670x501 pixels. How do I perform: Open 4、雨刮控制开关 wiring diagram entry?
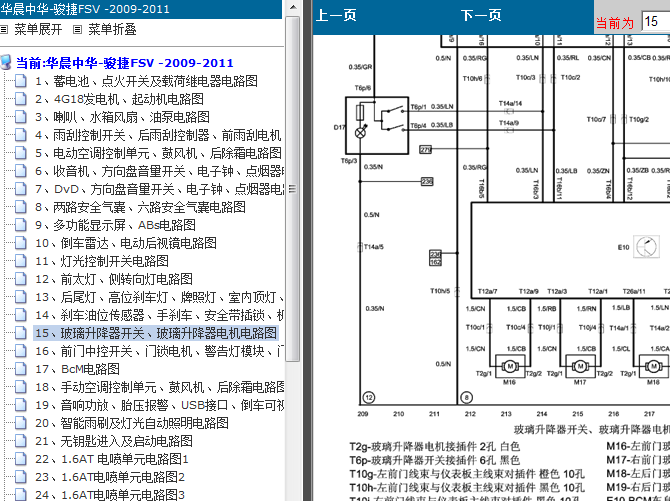coord(158,135)
